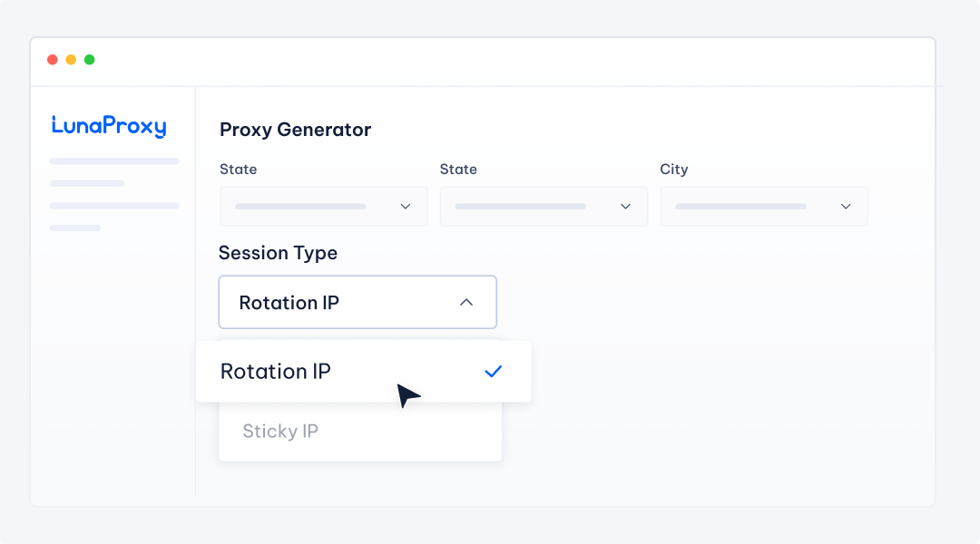Choose the Sticky IP option
This screenshot has height=544, width=980.
[280, 431]
